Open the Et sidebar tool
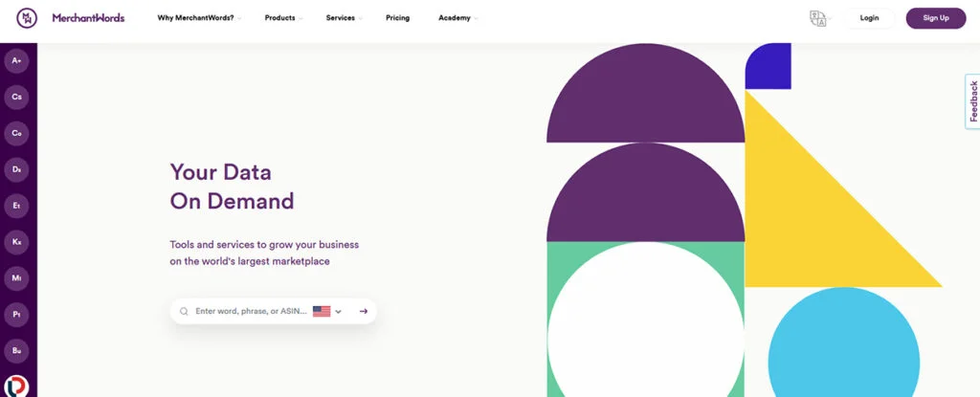Image resolution: width=980 pixels, height=397 pixels. 17,205
